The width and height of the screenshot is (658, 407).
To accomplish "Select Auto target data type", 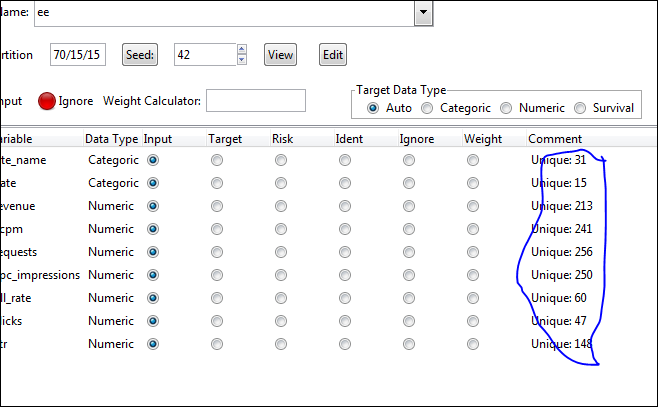I will (x=374, y=108).
